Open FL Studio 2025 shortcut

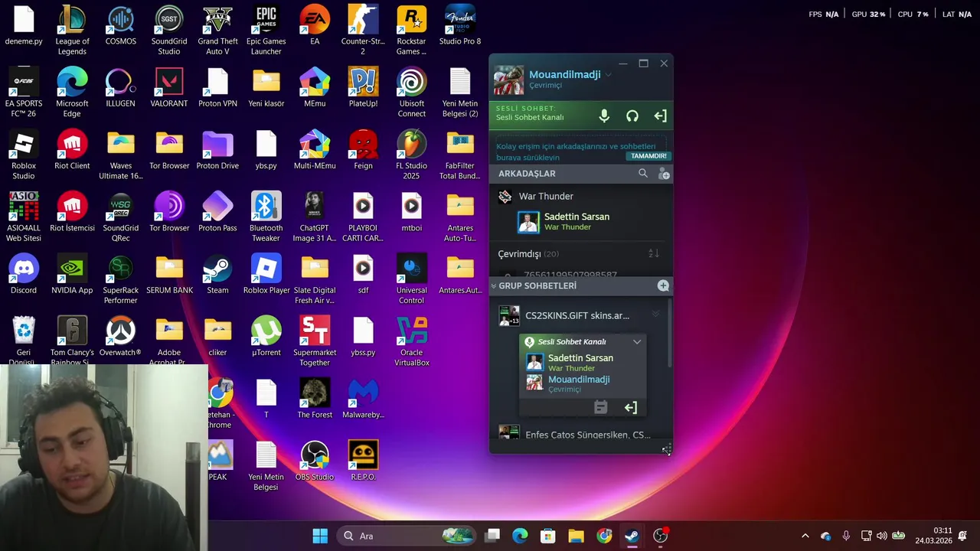pyautogui.click(x=412, y=155)
